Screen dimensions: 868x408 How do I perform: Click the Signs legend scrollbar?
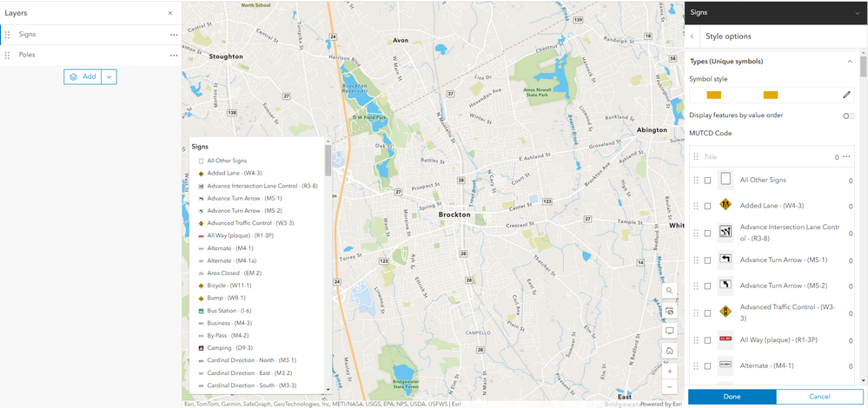pyautogui.click(x=328, y=161)
